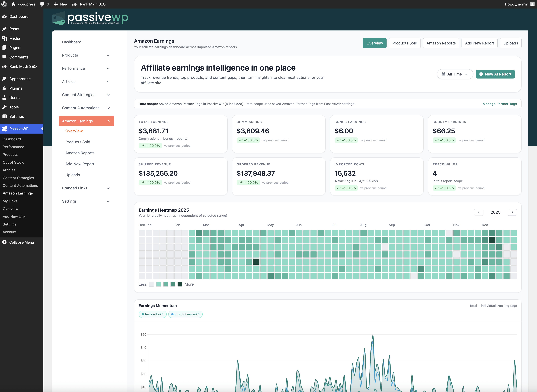Switch to the Products Sold tab
Screen dimensions: 537x392
404,43
